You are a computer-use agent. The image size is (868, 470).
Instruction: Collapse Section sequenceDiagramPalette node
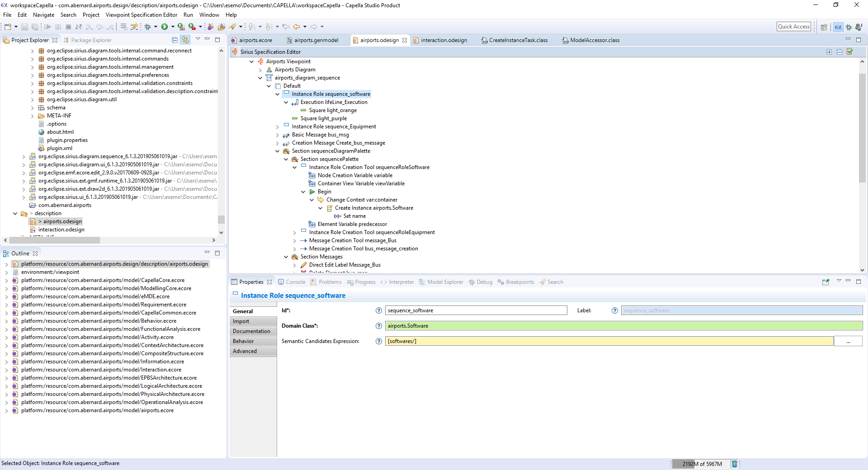click(x=278, y=151)
